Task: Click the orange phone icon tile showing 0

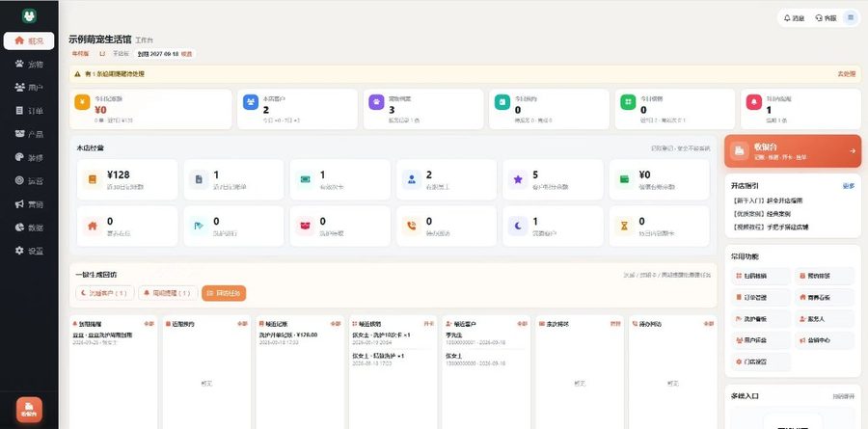Action: (x=447, y=226)
